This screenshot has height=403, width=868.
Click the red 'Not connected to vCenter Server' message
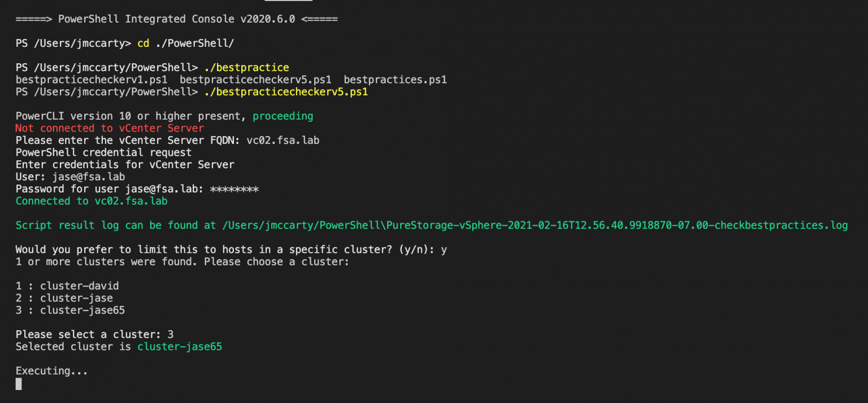click(110, 128)
